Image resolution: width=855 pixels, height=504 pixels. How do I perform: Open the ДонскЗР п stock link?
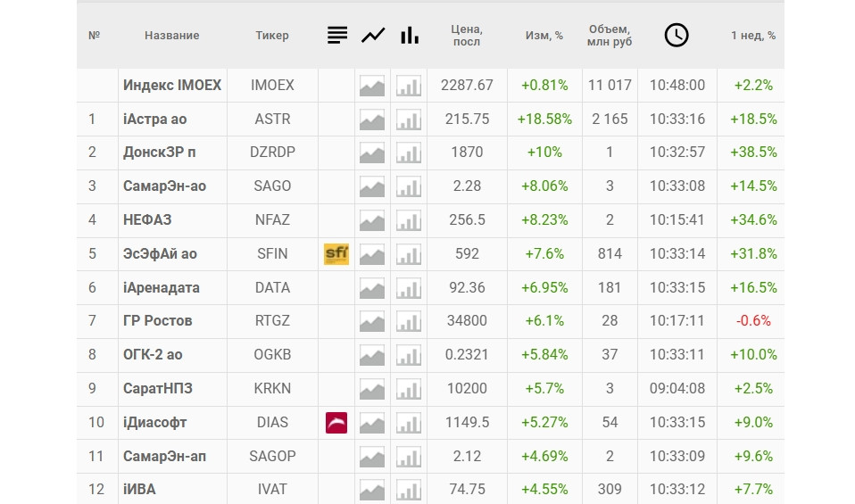159,152
